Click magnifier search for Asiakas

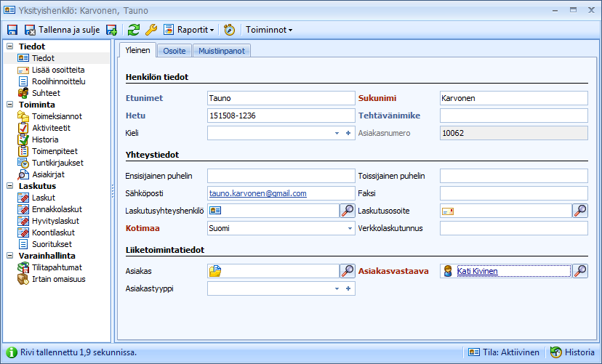pos(348,271)
